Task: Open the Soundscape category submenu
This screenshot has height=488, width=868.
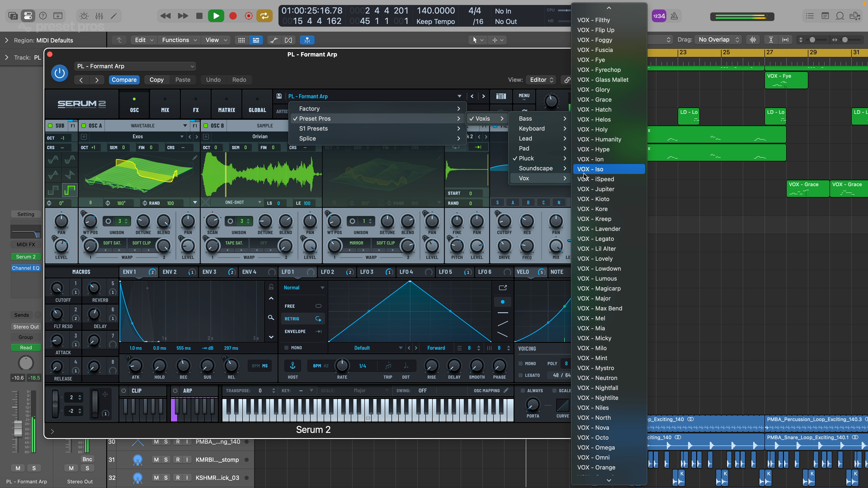Action: (x=540, y=168)
